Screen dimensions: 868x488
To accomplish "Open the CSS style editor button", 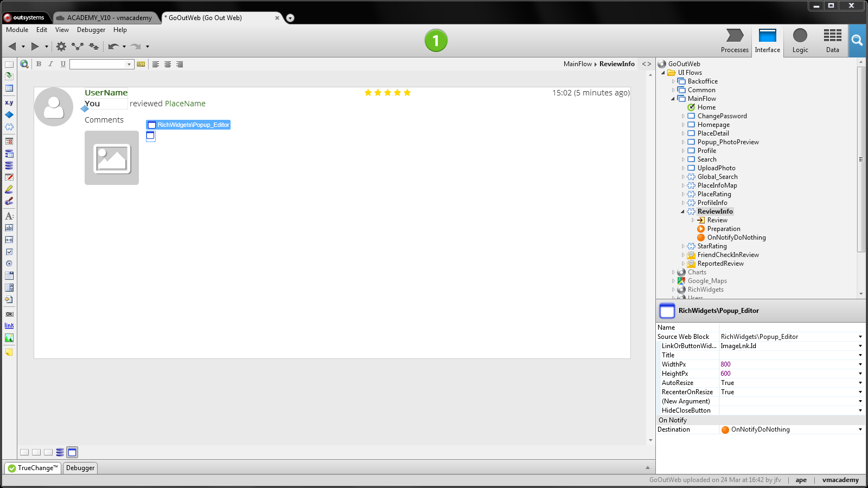I will click(140, 64).
